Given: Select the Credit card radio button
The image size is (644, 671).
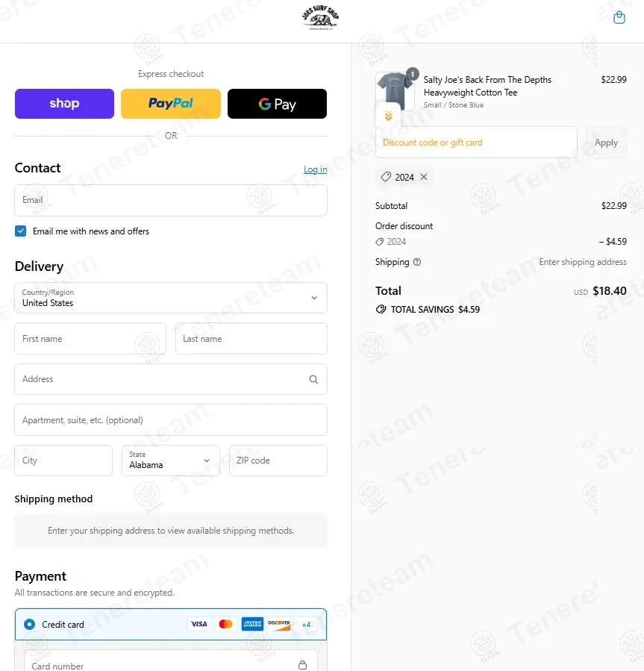Looking at the screenshot, I should [x=29, y=624].
